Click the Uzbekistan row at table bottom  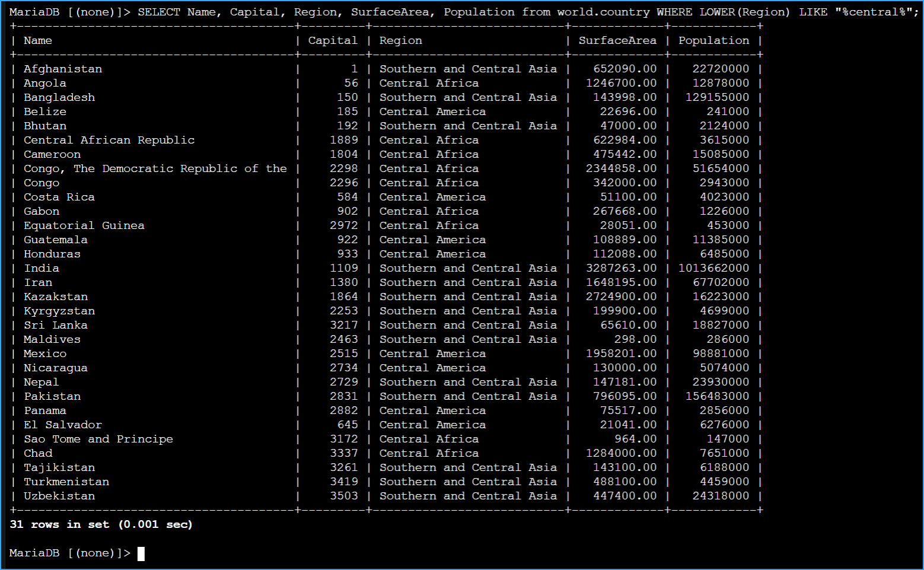[x=59, y=496]
